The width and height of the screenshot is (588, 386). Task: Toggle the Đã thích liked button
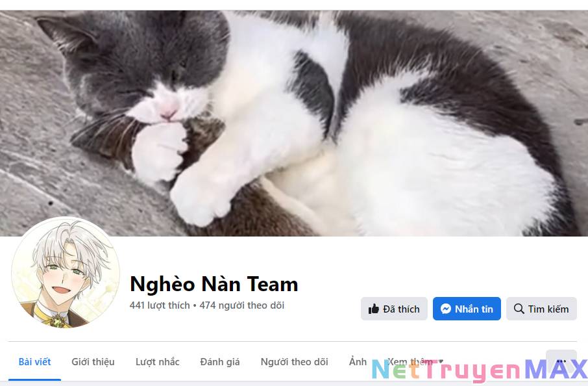coord(394,309)
